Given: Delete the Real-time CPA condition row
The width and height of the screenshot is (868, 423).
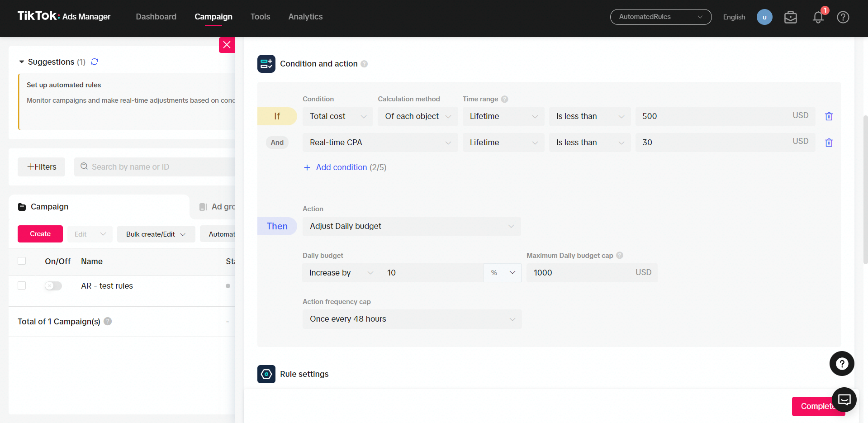Looking at the screenshot, I should point(829,143).
